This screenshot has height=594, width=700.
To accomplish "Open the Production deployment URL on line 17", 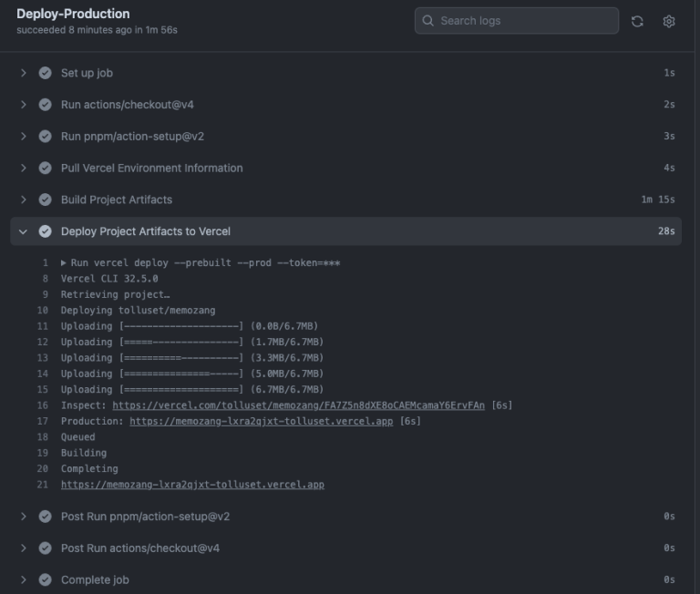I will [261, 421].
